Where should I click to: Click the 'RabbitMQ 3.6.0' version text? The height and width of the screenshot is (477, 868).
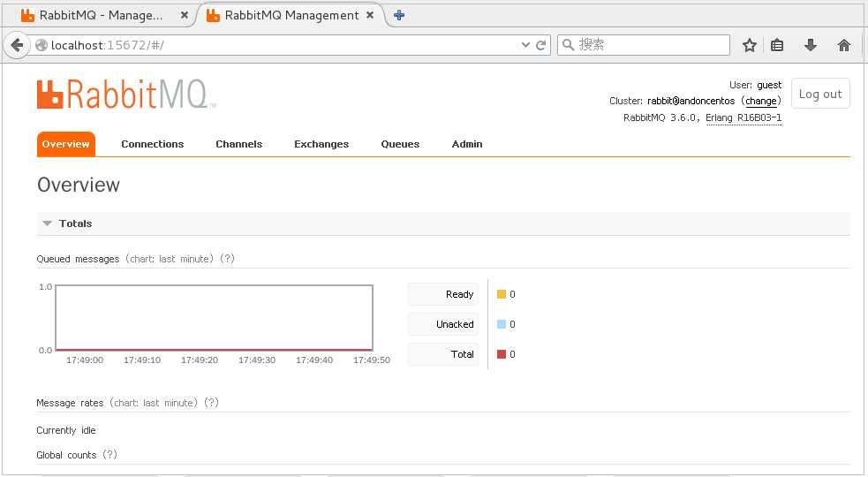(661, 117)
